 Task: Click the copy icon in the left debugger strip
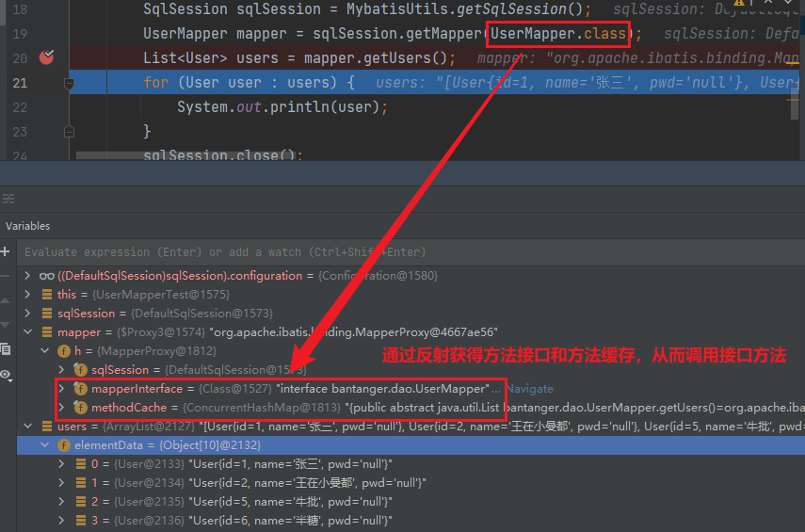[x=6, y=348]
